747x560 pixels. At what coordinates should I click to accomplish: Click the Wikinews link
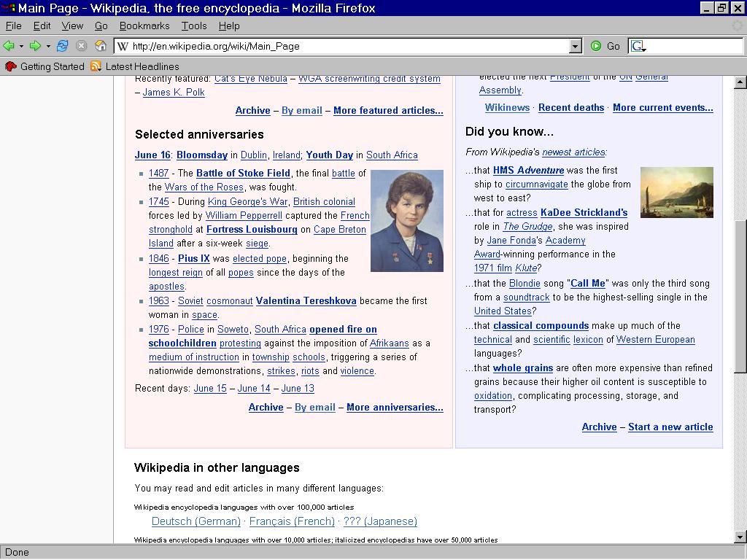point(508,108)
